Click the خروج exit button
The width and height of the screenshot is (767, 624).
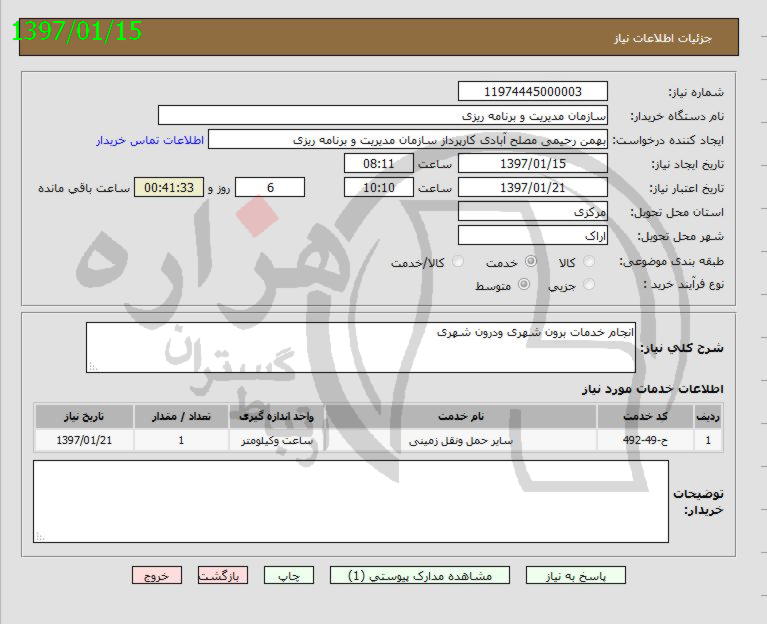(157, 576)
